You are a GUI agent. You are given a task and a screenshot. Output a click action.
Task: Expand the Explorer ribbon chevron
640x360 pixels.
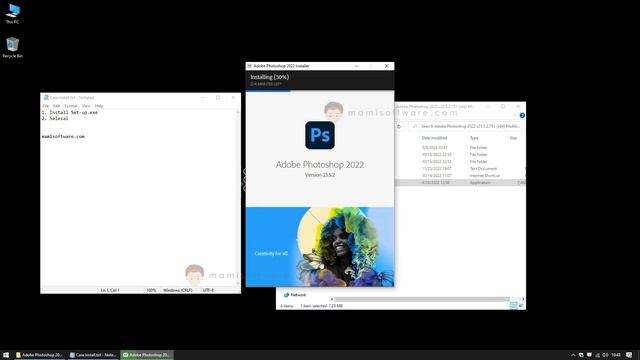(516, 116)
